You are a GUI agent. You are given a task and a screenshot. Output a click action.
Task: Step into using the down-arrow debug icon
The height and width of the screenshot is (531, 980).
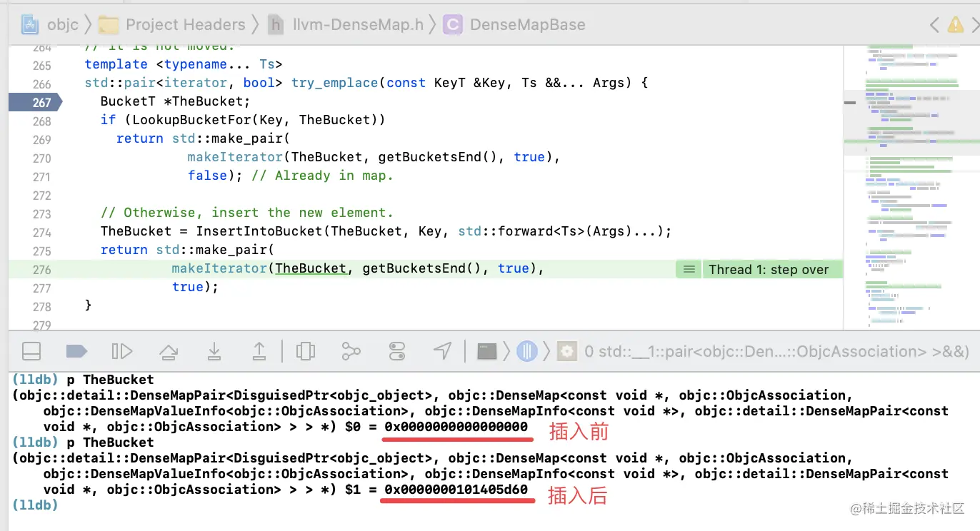[x=214, y=351]
